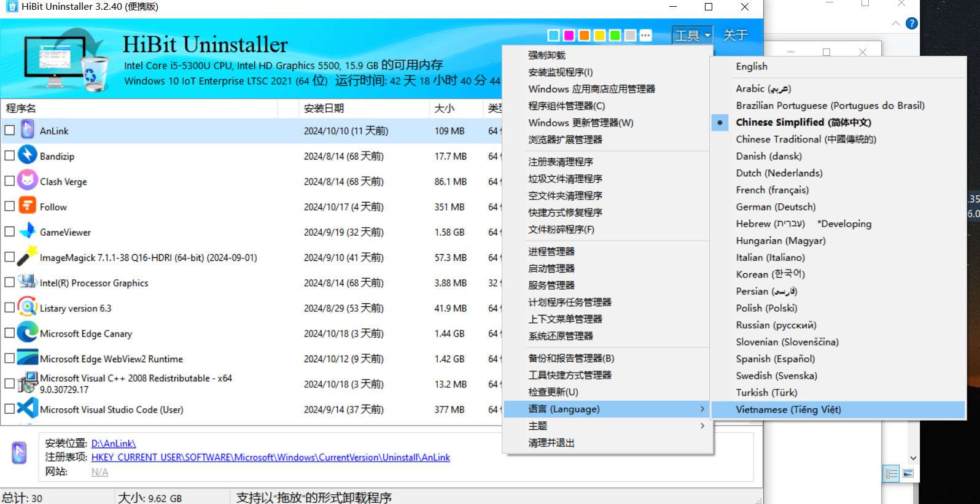Click the GameViewer app icon
Image resolution: width=980 pixels, height=504 pixels.
pos(28,231)
